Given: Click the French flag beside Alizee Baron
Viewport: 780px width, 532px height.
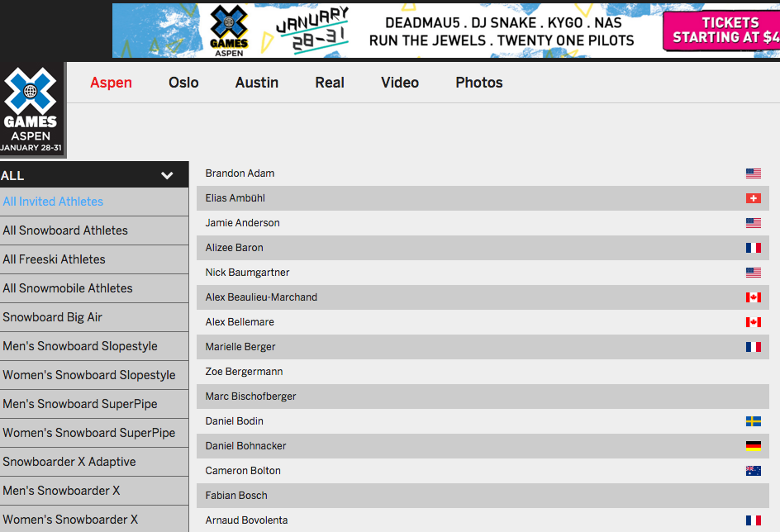Looking at the screenshot, I should pyautogui.click(x=753, y=248).
